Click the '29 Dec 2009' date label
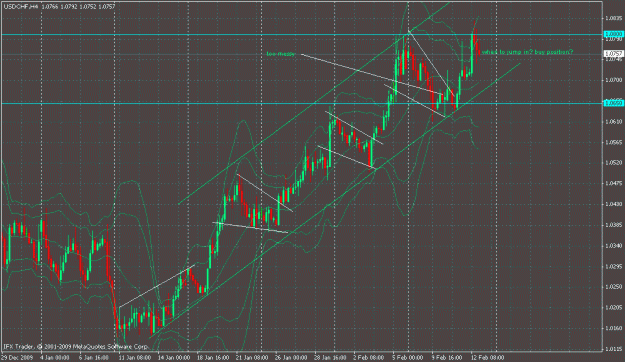The width and height of the screenshot is (625, 362). (18, 357)
